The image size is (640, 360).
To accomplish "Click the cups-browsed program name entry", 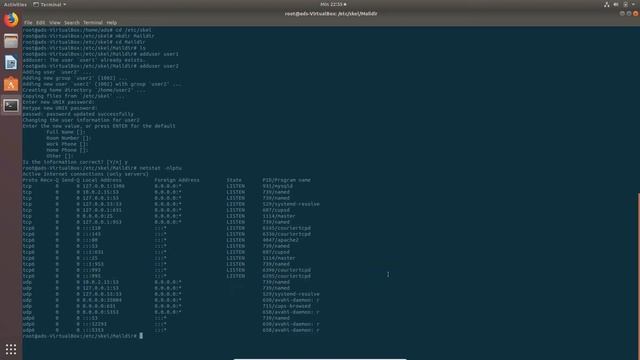I will 287,306.
